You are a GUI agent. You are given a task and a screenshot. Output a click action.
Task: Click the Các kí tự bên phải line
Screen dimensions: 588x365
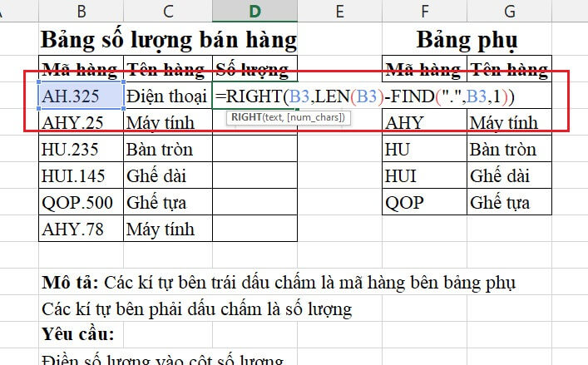(197, 309)
